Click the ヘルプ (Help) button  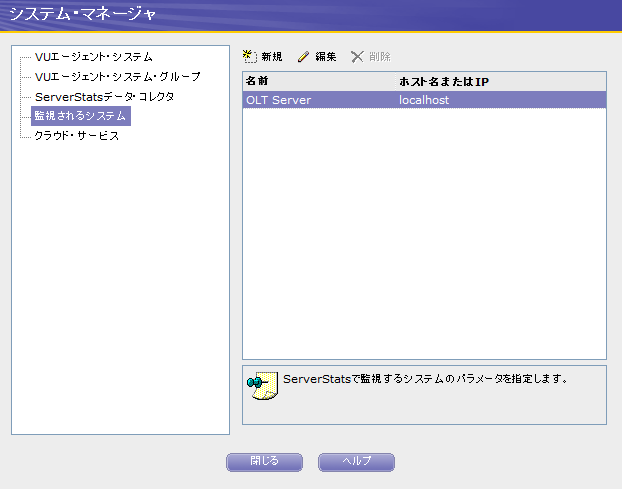coord(356,462)
